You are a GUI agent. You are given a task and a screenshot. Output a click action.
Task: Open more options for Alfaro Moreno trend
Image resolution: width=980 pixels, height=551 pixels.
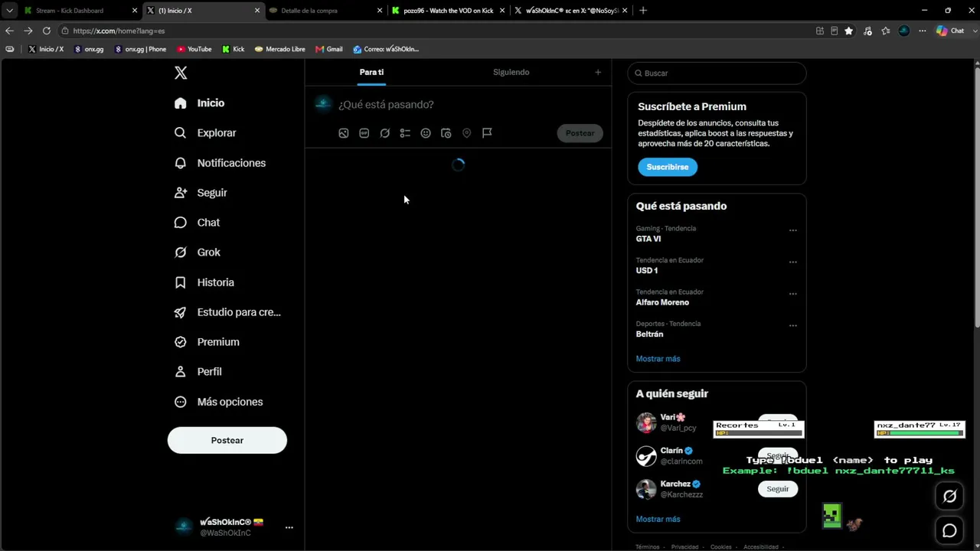pos(793,293)
